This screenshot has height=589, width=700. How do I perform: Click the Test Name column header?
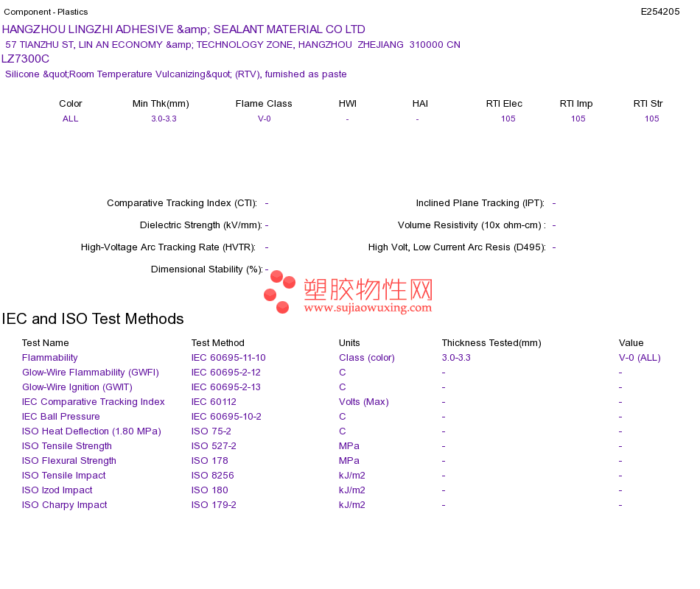(46, 343)
